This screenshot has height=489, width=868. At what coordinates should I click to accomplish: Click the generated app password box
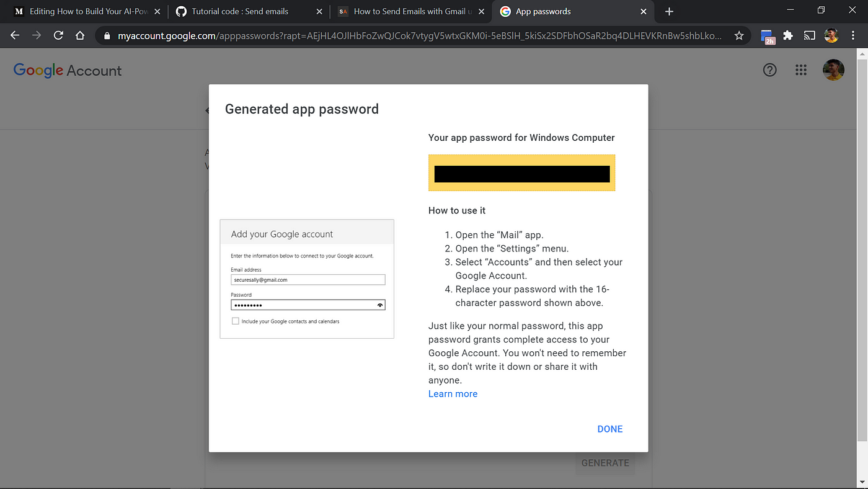[x=521, y=173]
